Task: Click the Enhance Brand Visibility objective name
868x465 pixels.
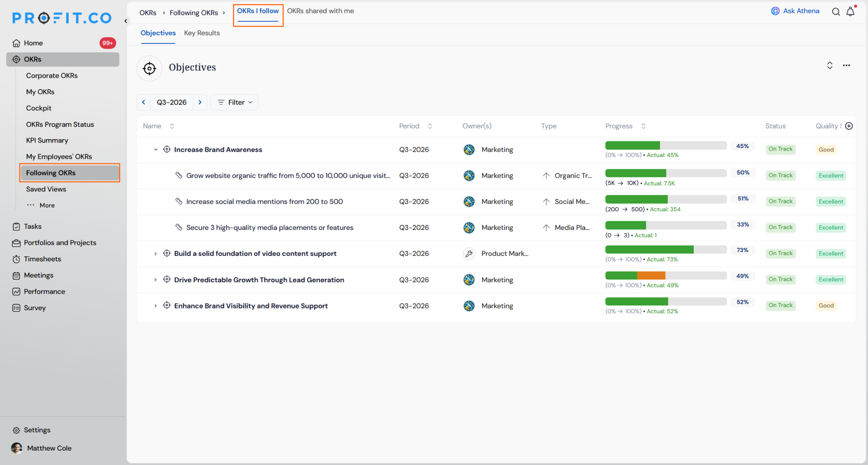Action: (x=251, y=306)
